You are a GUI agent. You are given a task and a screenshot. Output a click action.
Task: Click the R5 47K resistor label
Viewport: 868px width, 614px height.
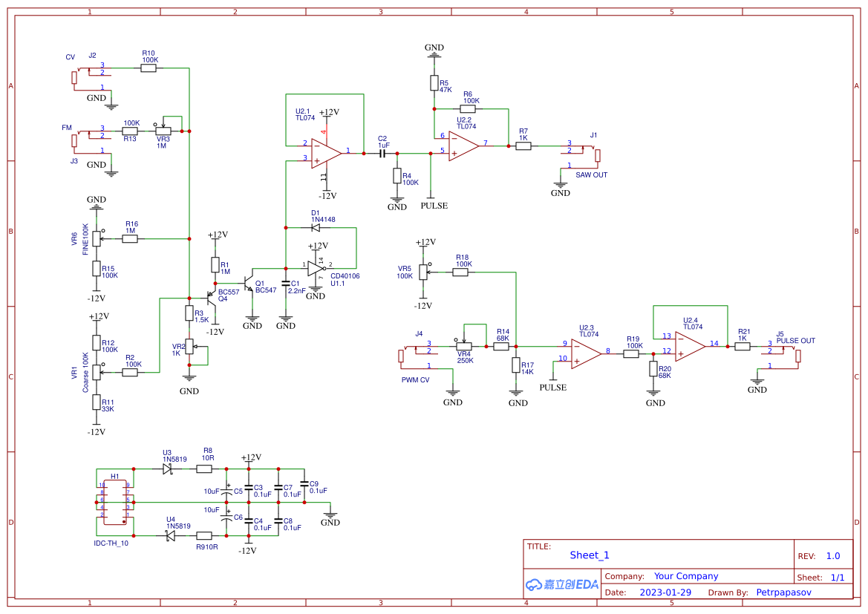tap(445, 86)
